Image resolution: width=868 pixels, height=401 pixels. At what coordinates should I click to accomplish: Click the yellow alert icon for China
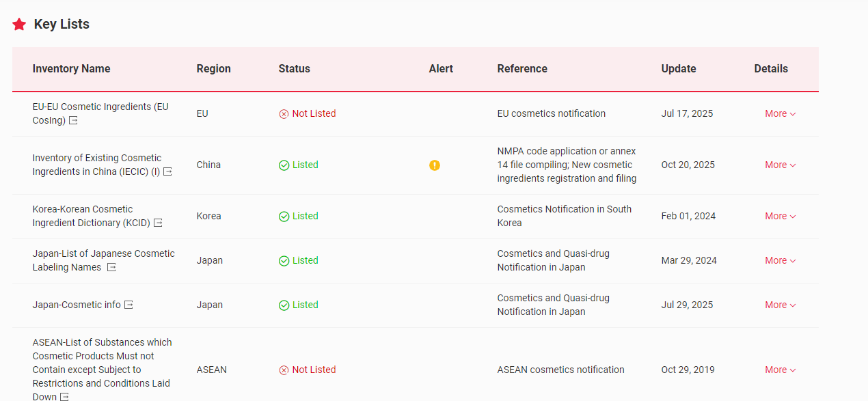(x=435, y=165)
